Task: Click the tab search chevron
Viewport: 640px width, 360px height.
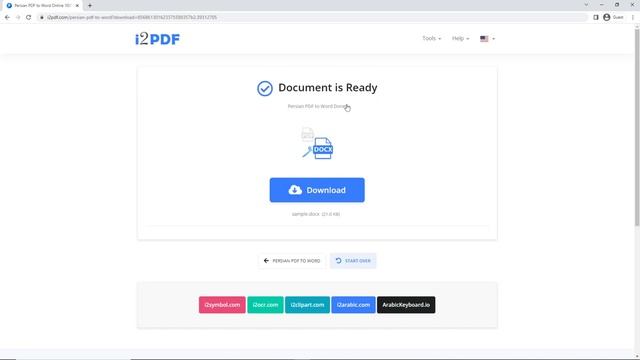Action: point(587,5)
